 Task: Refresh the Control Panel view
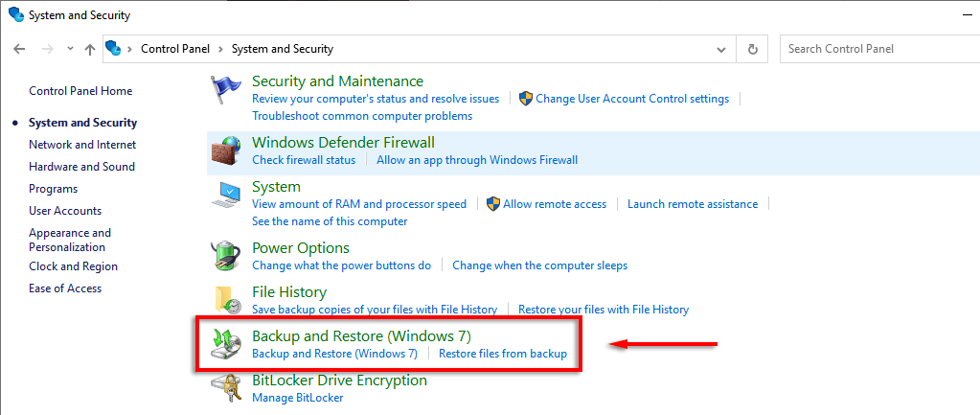753,49
